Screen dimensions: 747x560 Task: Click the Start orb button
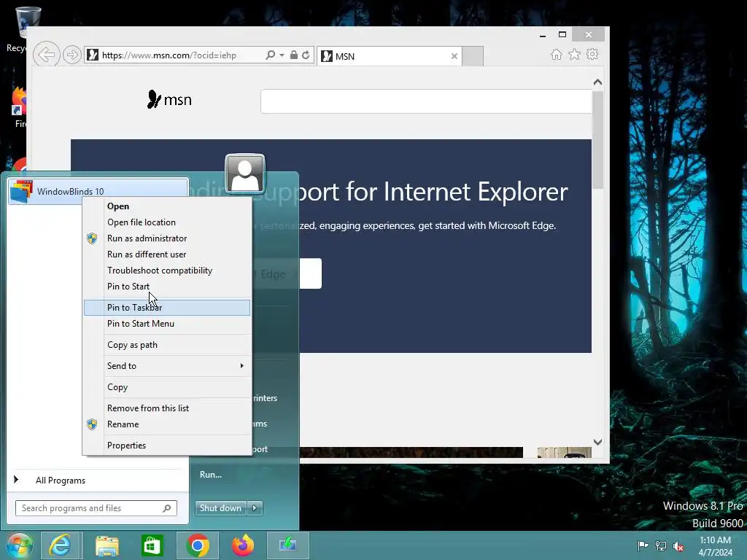click(x=20, y=545)
